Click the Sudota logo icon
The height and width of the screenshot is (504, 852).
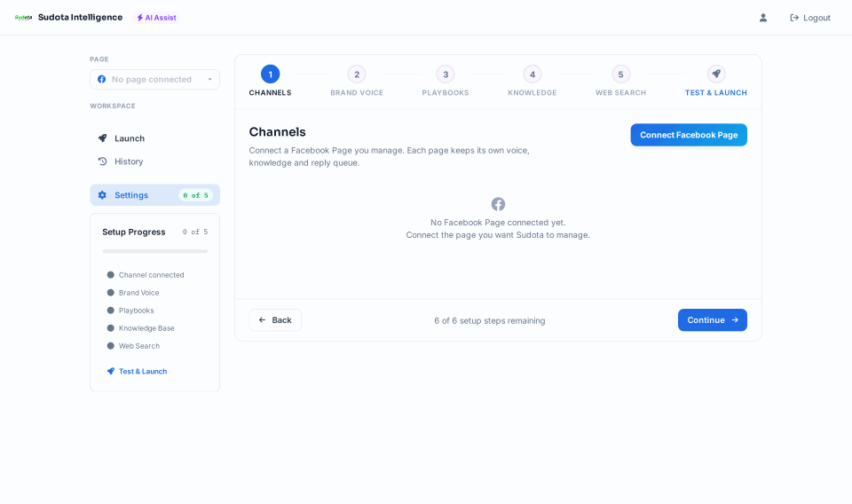coord(23,18)
